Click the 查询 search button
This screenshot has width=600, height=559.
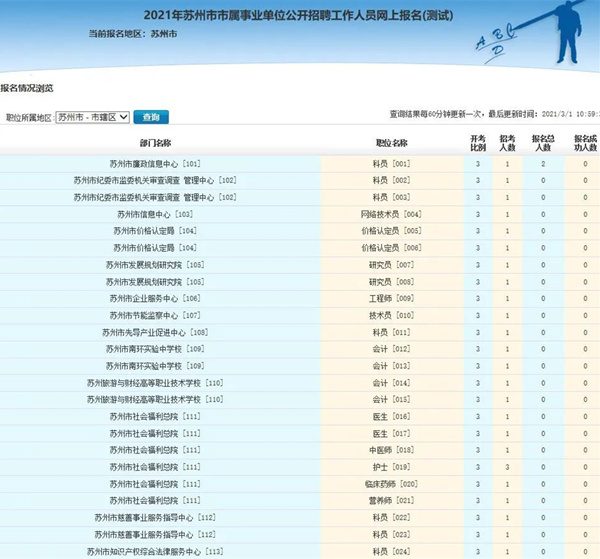tap(151, 117)
